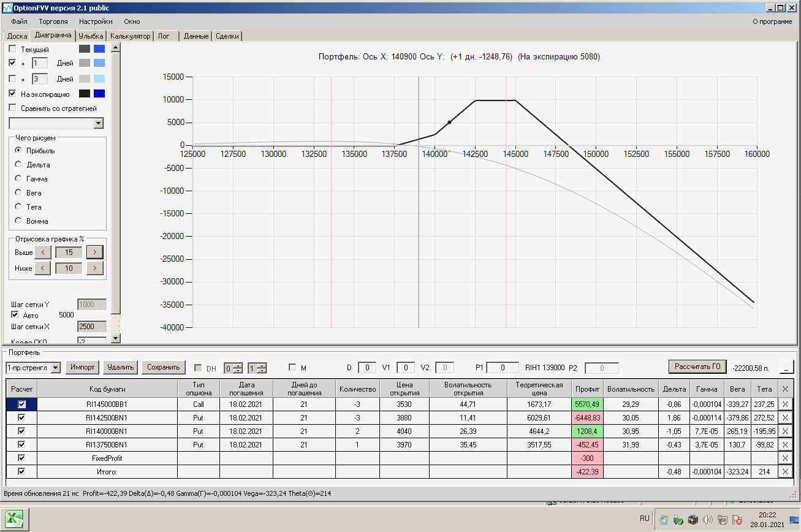Enable the Текущий curve checkbox
Viewport: 801px width, 532px height.
coord(12,49)
